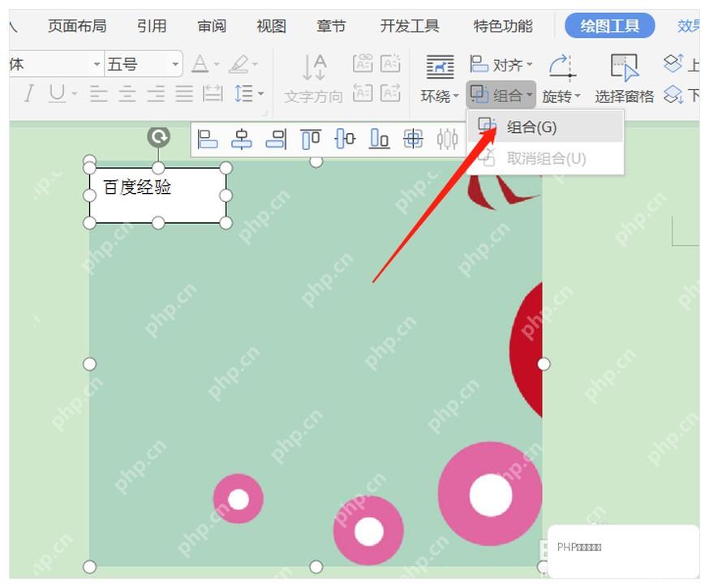Toggle paragraph center alignment in ribbon
709x588 pixels.
(x=127, y=93)
